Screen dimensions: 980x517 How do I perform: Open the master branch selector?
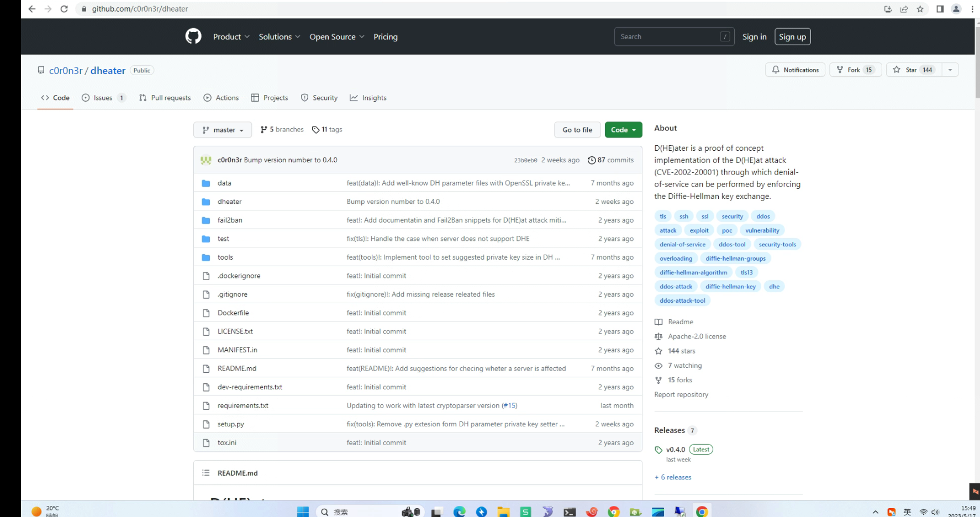pos(223,130)
